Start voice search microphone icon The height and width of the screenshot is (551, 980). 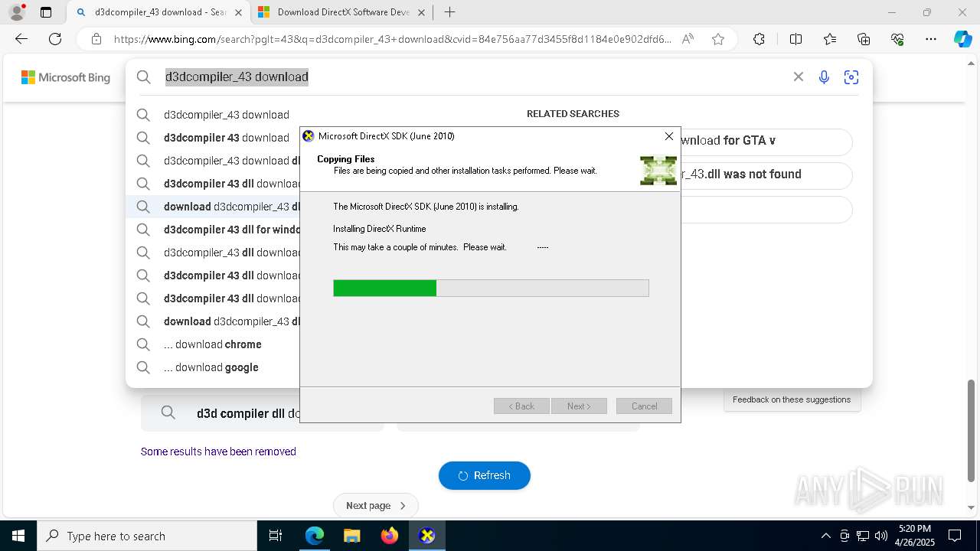[x=824, y=77]
